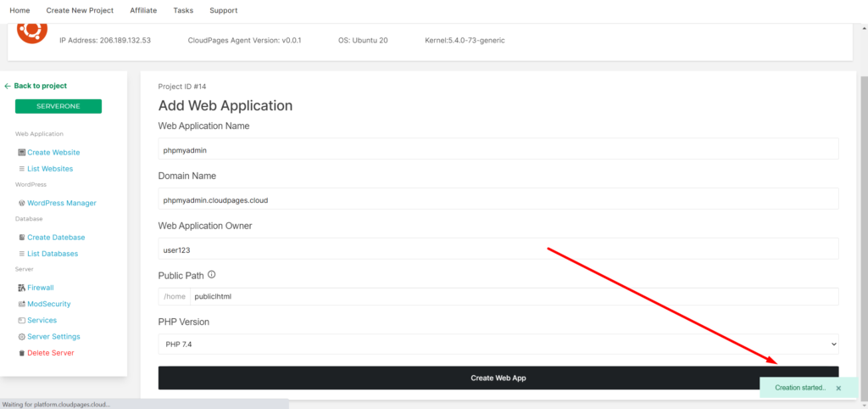This screenshot has width=868, height=409.
Task: Click the OS: Ubuntu 20 text
Action: tap(363, 41)
